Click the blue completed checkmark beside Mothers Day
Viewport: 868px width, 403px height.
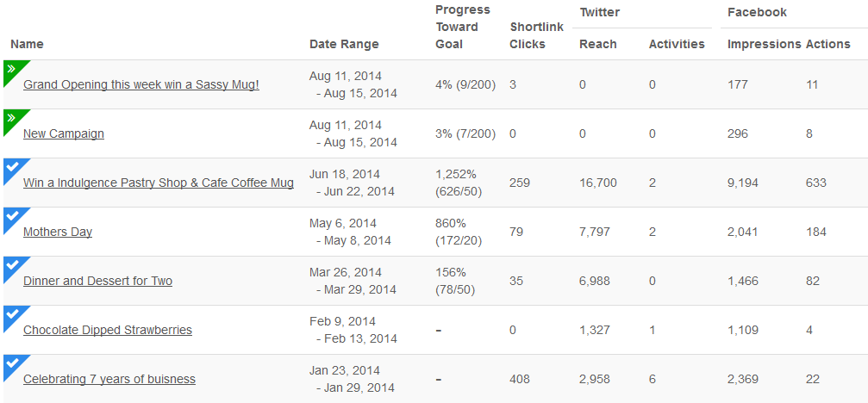point(11,217)
